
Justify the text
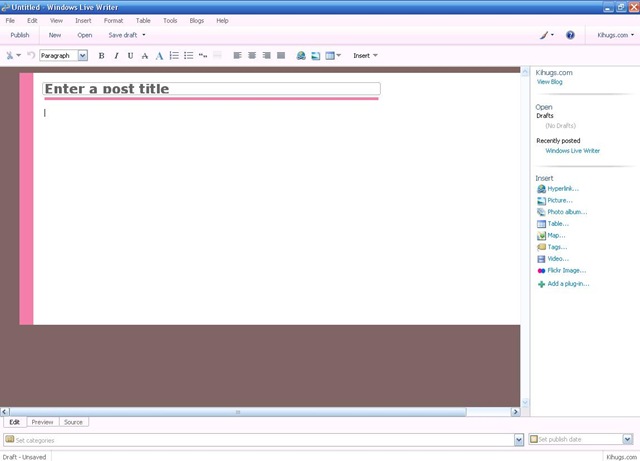tap(281, 56)
